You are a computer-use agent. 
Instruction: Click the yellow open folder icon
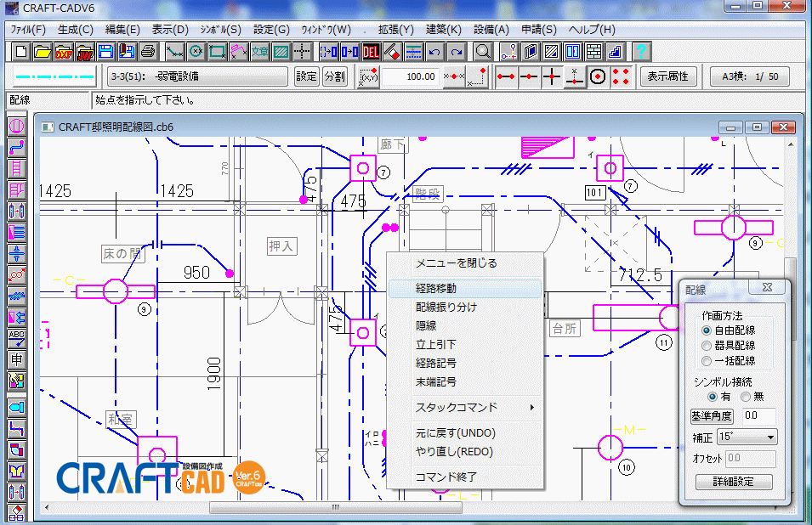click(x=43, y=52)
